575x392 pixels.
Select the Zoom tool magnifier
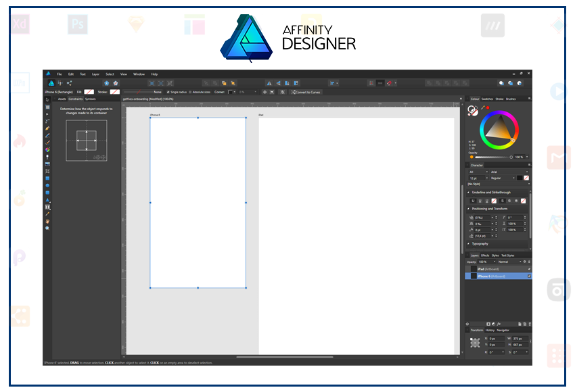click(x=47, y=228)
